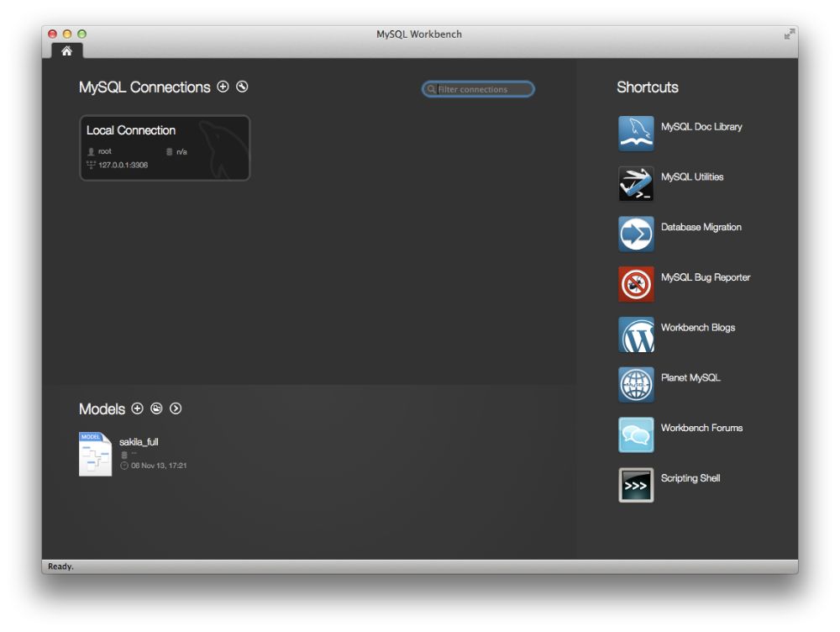Open the Workbench Blogs WordPress icon
The width and height of the screenshot is (840, 632).
coord(636,334)
